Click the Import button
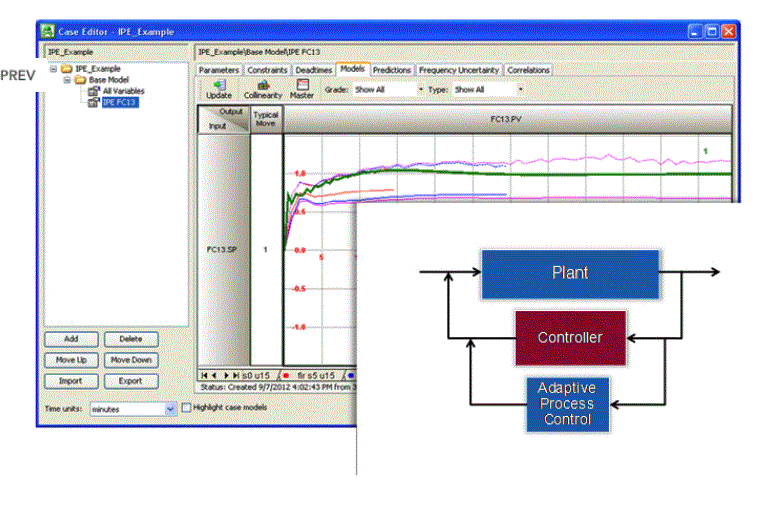This screenshot has height=515, width=769. (x=71, y=381)
